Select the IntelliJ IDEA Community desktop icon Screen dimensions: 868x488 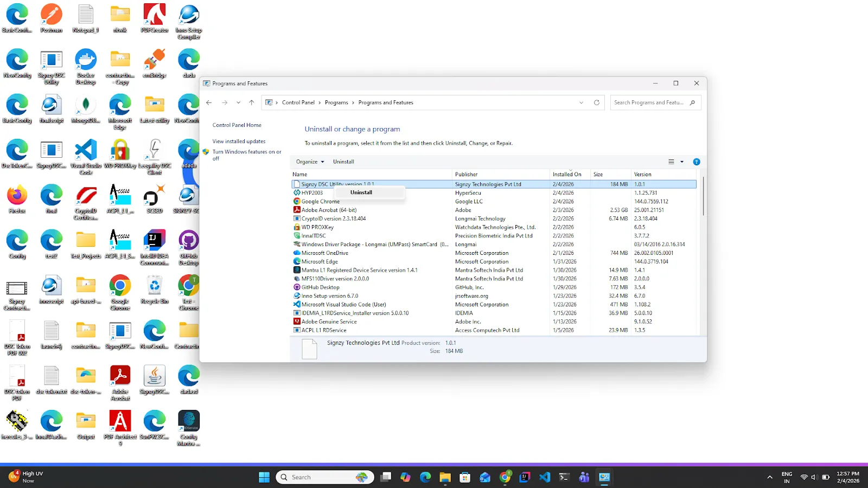(155, 248)
